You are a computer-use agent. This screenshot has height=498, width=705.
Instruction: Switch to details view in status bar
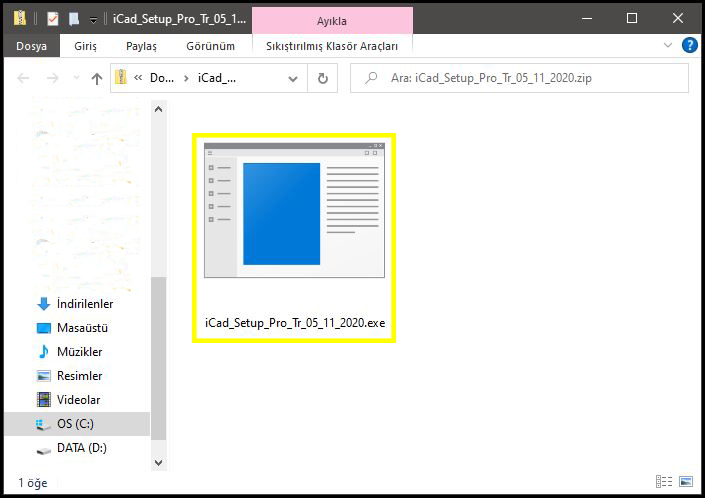click(x=664, y=481)
